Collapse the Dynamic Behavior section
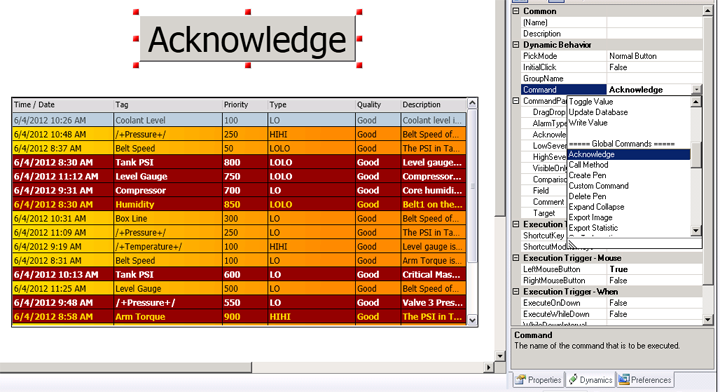The width and height of the screenshot is (720, 392). tap(516, 45)
